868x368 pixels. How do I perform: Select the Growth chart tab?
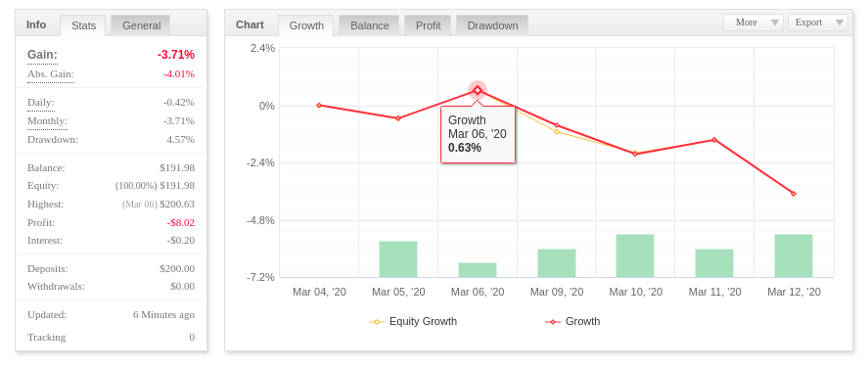[306, 25]
